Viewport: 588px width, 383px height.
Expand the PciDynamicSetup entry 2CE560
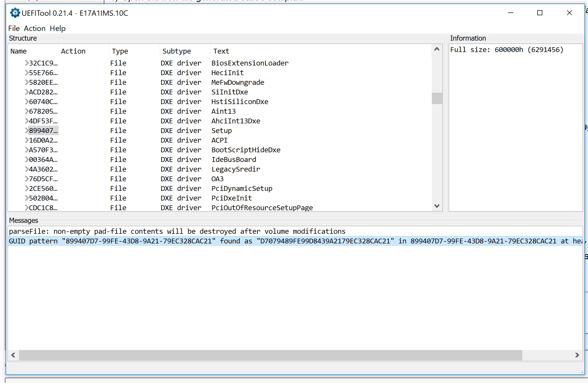pos(27,188)
